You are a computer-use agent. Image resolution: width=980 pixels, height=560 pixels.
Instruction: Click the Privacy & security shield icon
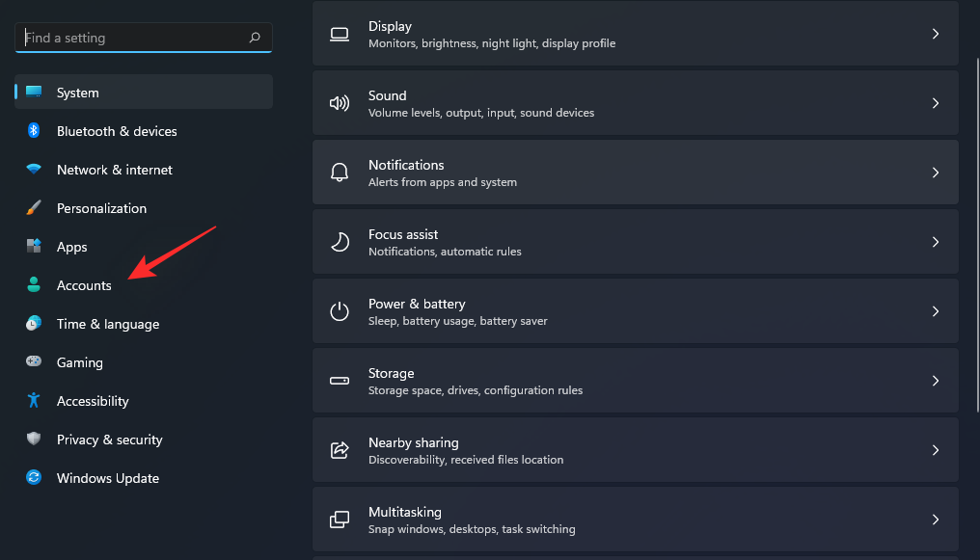tap(34, 440)
